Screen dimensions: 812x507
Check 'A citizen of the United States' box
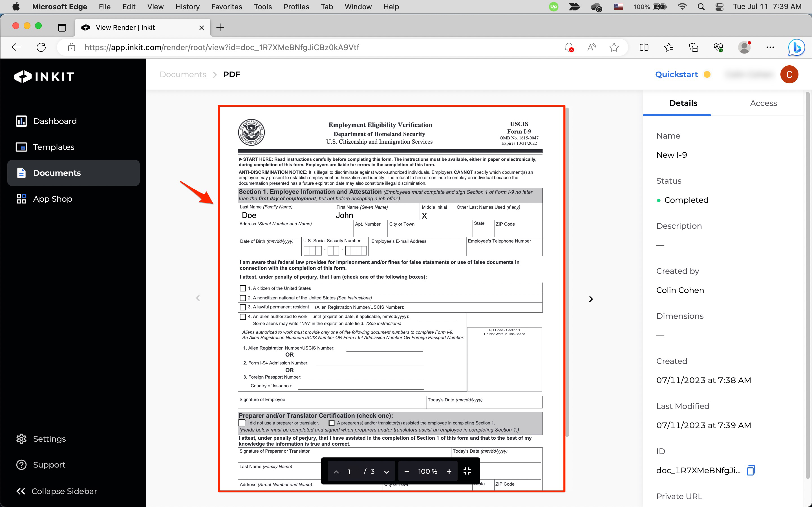click(243, 288)
